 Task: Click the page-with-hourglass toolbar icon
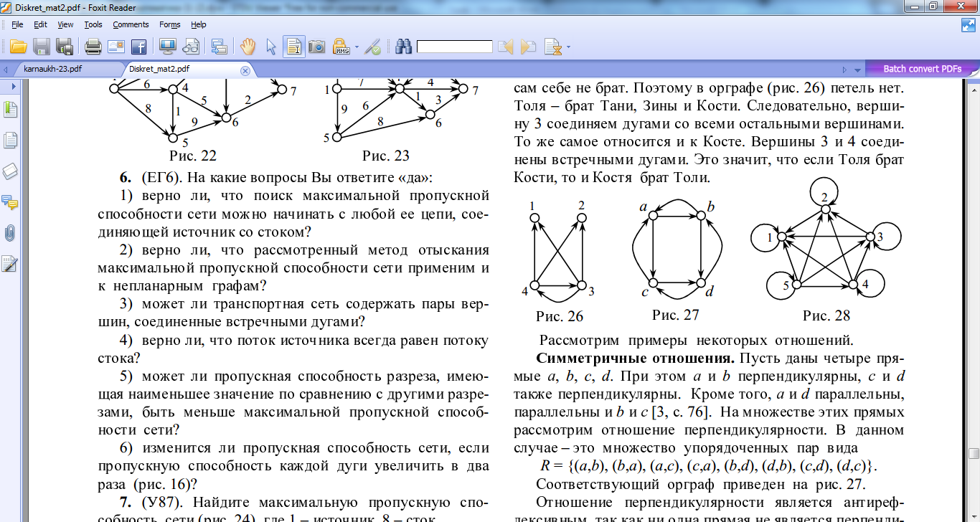(x=552, y=47)
